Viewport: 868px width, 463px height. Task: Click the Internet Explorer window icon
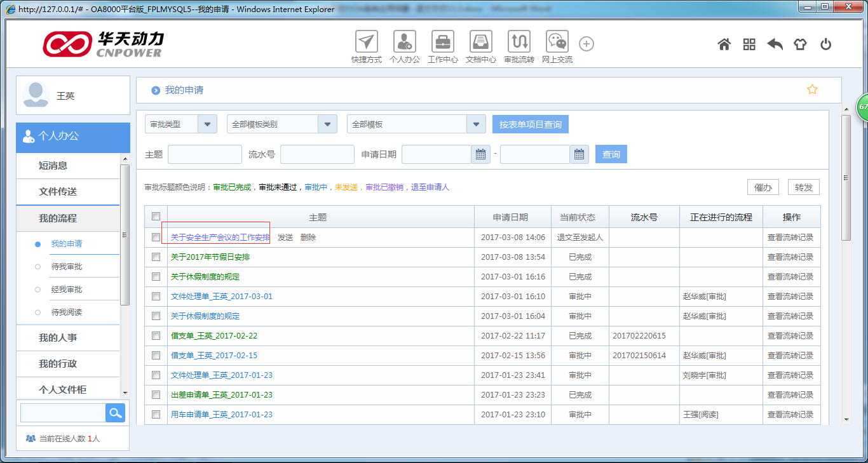11,9
